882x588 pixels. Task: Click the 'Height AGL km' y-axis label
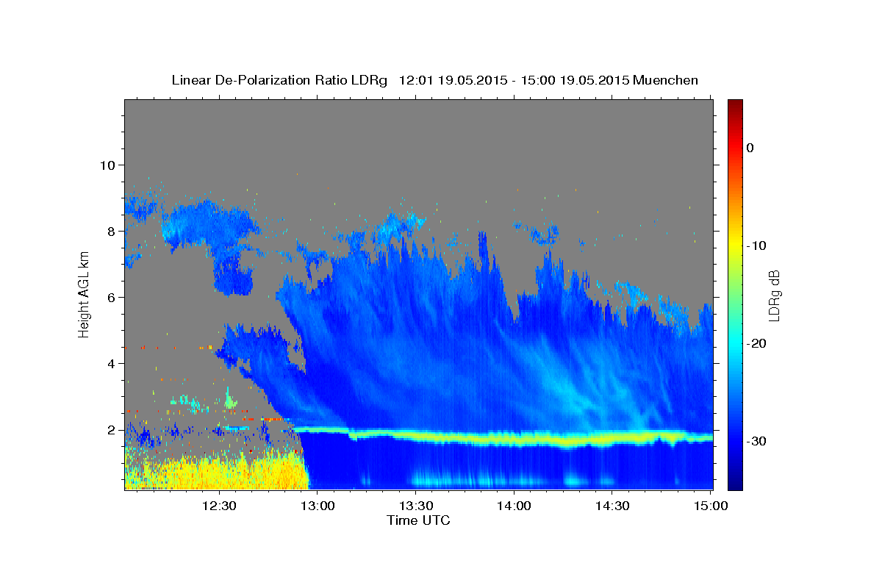pyautogui.click(x=85, y=294)
